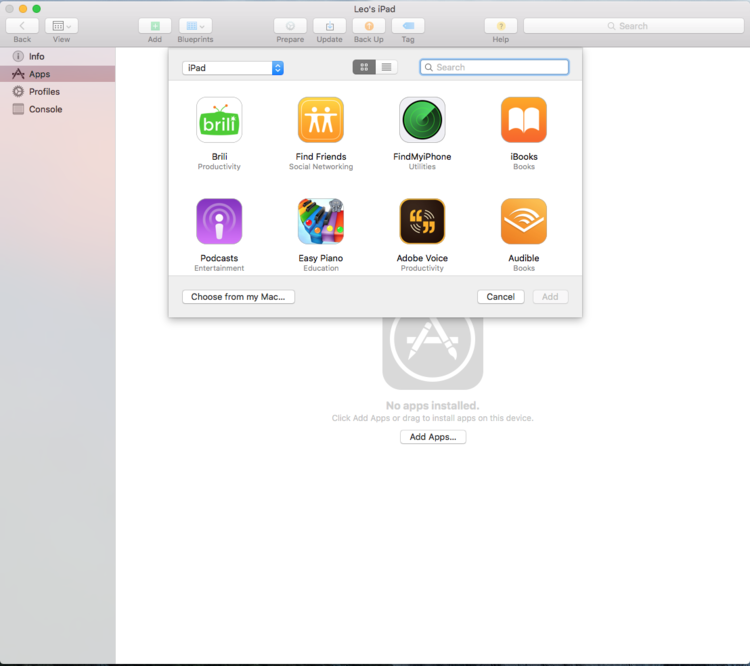Image resolution: width=750 pixels, height=666 pixels.
Task: Click the Entertainment category text
Action: pyautogui.click(x=219, y=268)
